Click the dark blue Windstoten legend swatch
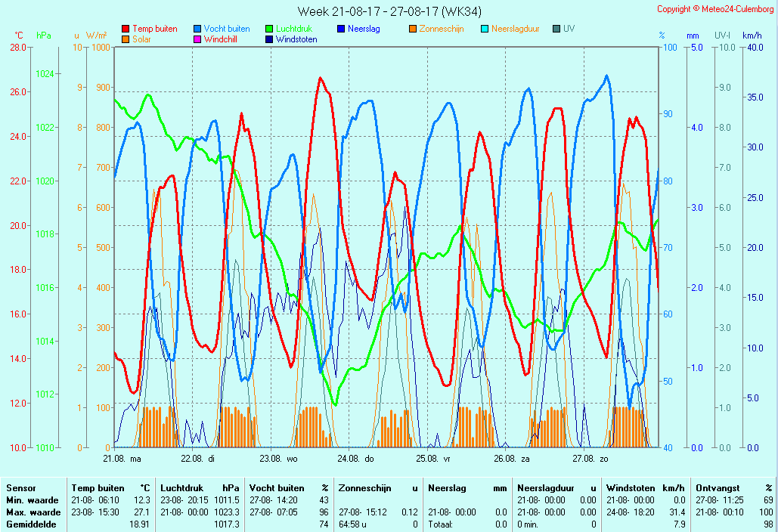Viewport: 778px width, 532px height. [x=269, y=39]
